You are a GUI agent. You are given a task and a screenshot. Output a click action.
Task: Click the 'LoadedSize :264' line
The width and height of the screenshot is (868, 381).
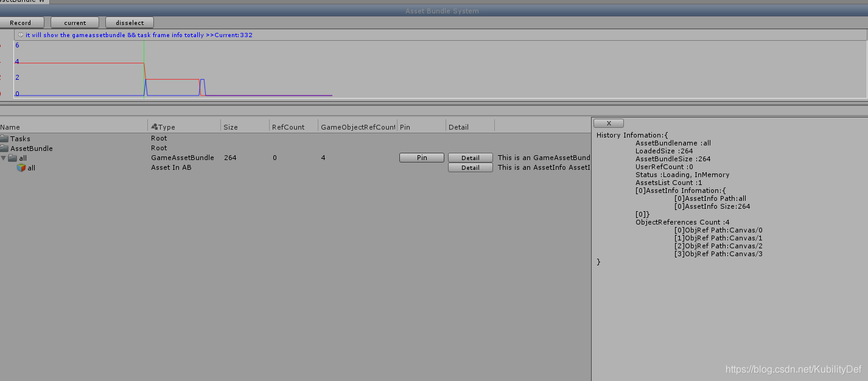[664, 151]
